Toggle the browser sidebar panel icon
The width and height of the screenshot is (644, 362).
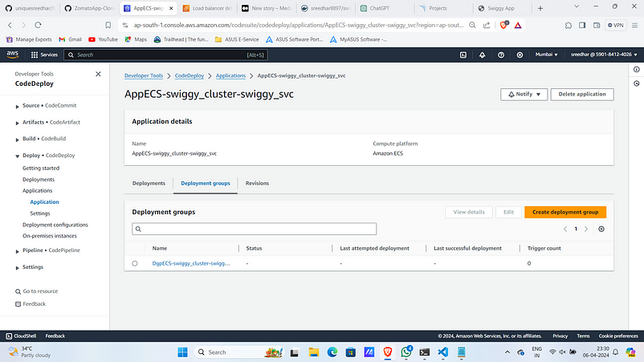pyautogui.click(x=582, y=25)
